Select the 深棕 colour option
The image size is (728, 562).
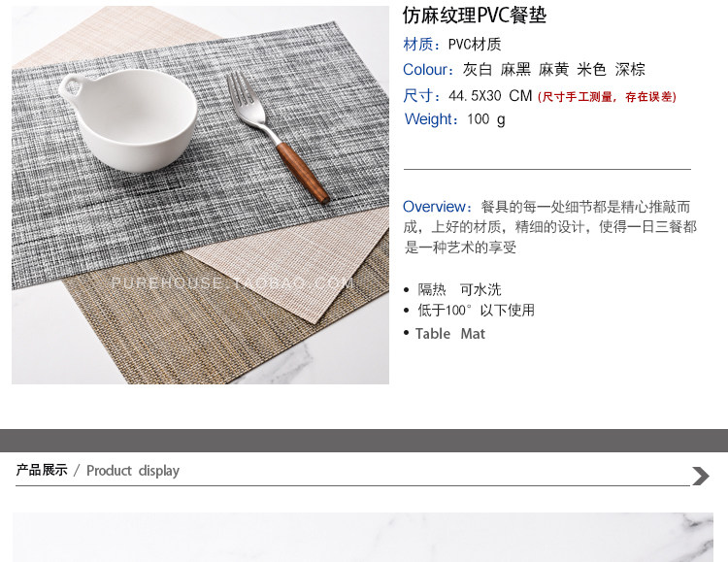point(630,70)
